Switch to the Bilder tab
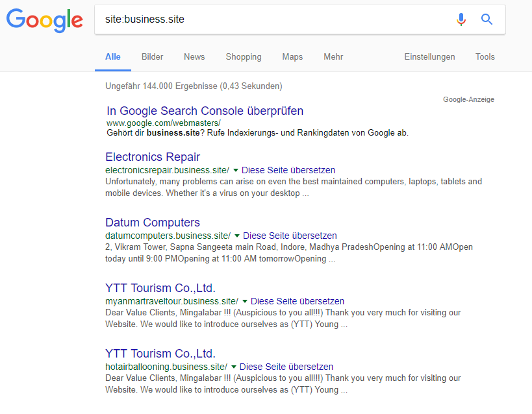The image size is (532, 414). pyautogui.click(x=152, y=56)
